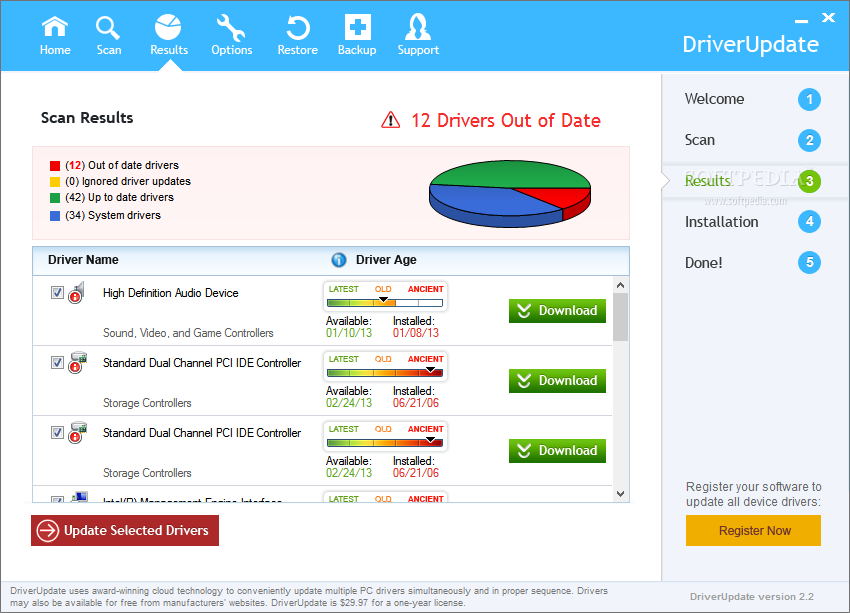The height and width of the screenshot is (613, 850).
Task: Click second Standard Dual Channel age meter
Action: coord(385,436)
